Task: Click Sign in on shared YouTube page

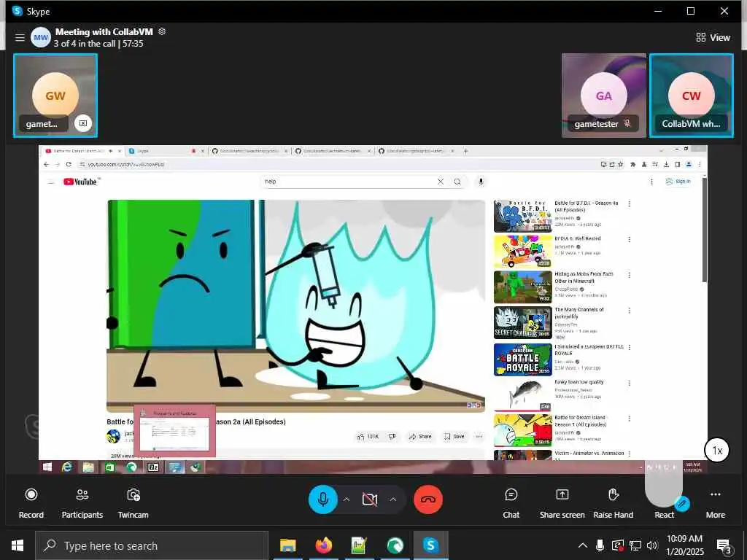Action: (x=678, y=182)
